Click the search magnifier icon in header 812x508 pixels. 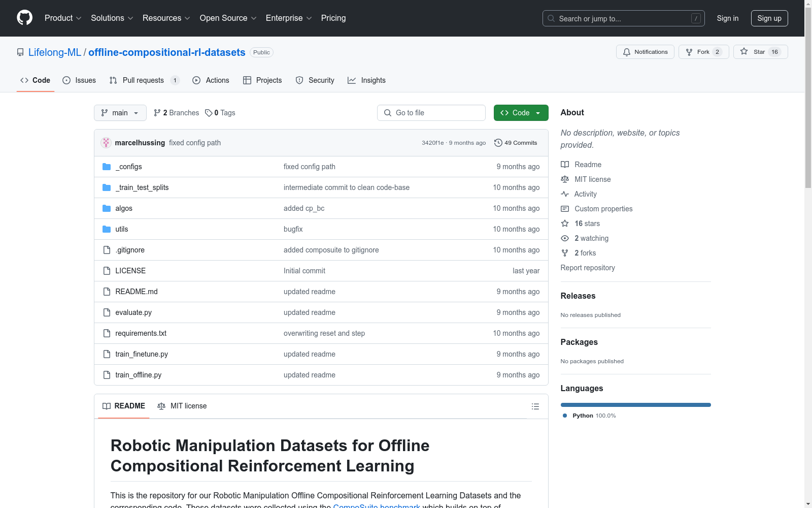[551, 18]
